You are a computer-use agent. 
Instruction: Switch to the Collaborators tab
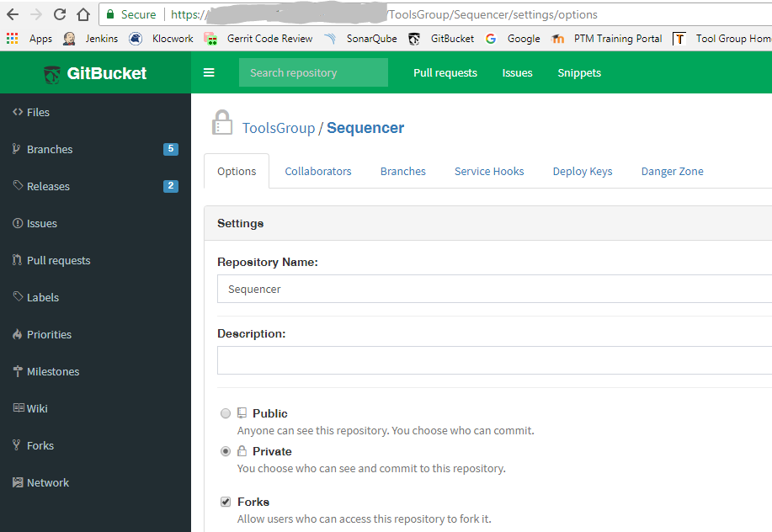pyautogui.click(x=318, y=171)
